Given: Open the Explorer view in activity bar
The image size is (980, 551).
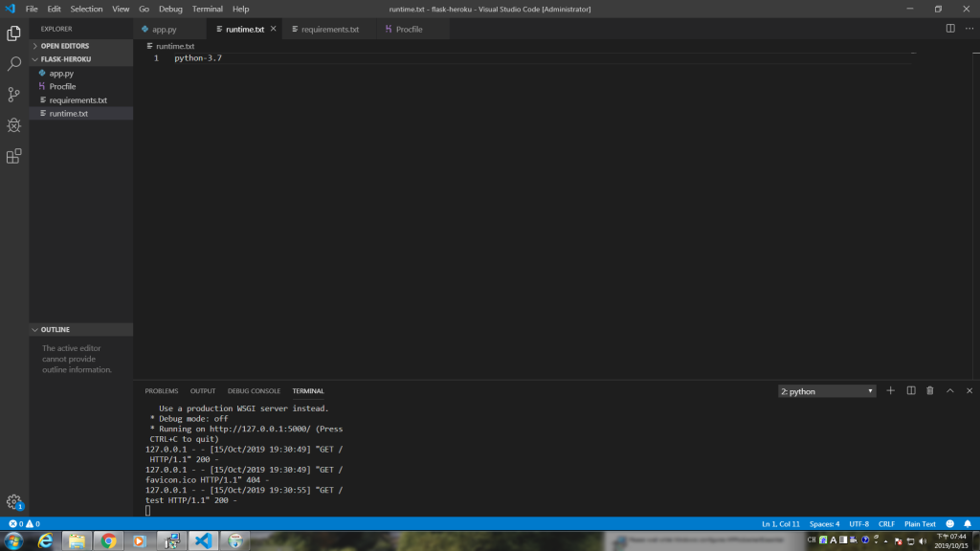Looking at the screenshot, I should click(x=13, y=33).
